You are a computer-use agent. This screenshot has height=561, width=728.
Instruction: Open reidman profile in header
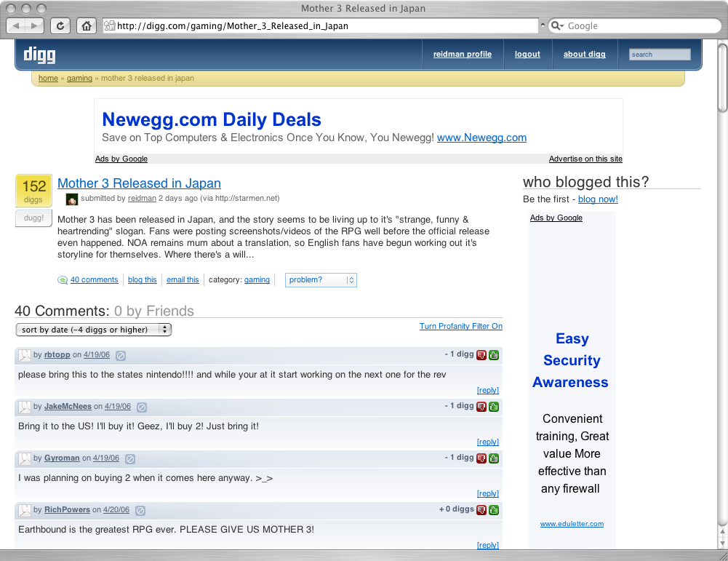463,55
